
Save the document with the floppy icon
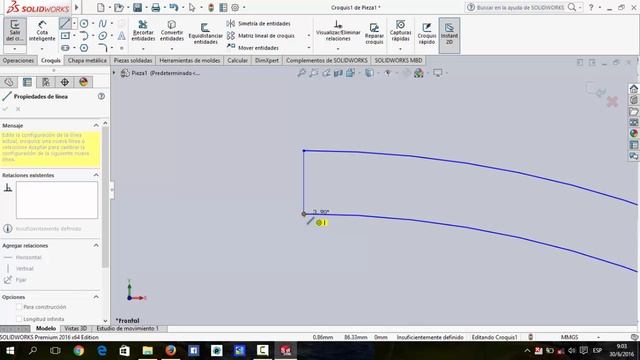[x=138, y=7]
